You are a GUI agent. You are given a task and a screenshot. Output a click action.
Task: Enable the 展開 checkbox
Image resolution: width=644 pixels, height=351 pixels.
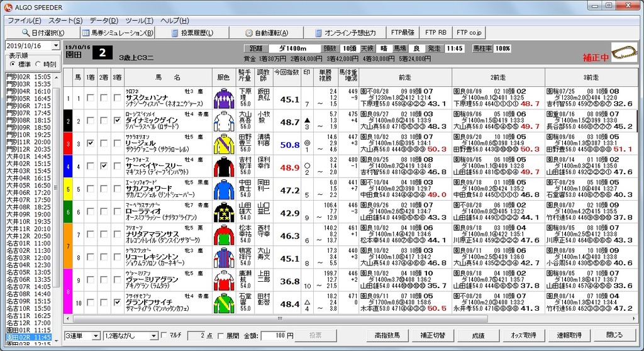coord(221,335)
